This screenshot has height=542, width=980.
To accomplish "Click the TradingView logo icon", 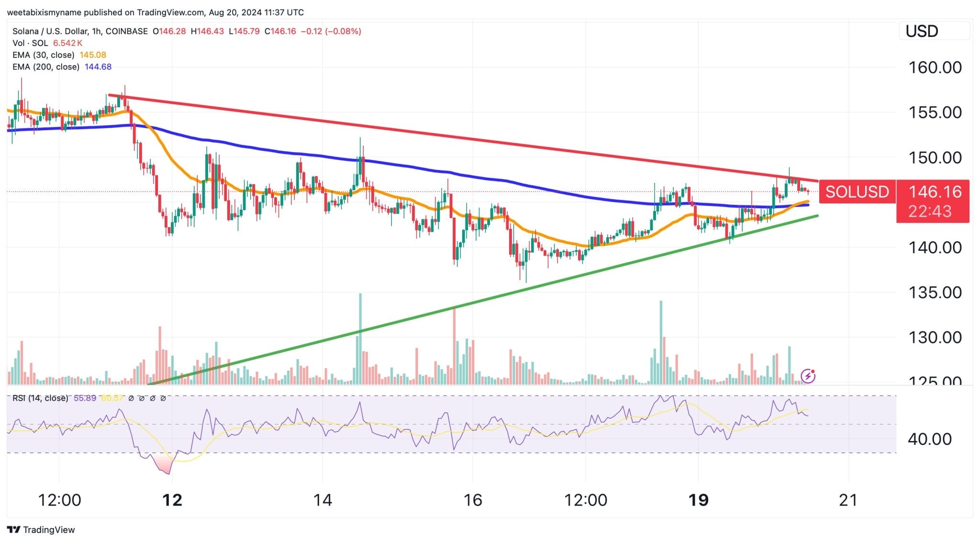I will pos(13,530).
